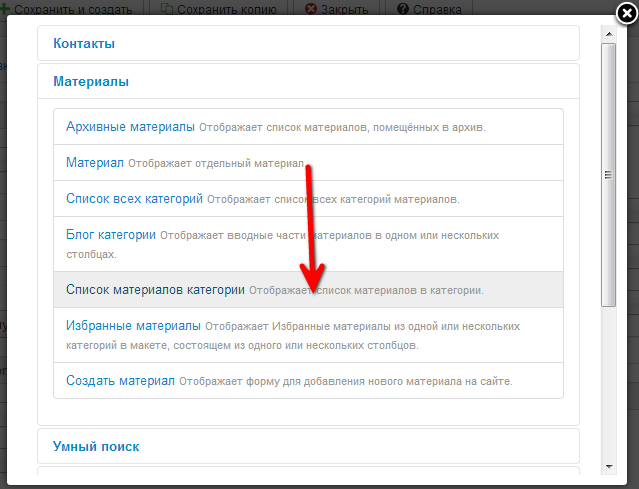Collapse the Материалы accordion section
639x489 pixels.
coord(90,82)
